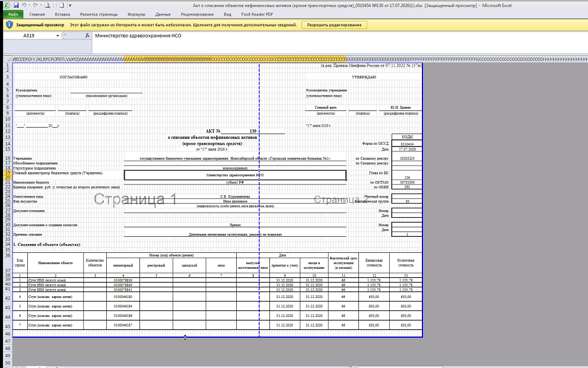Viewport: 588px width, 368px height.
Task: Click the Redo arrow icon
Action: coord(36,5)
